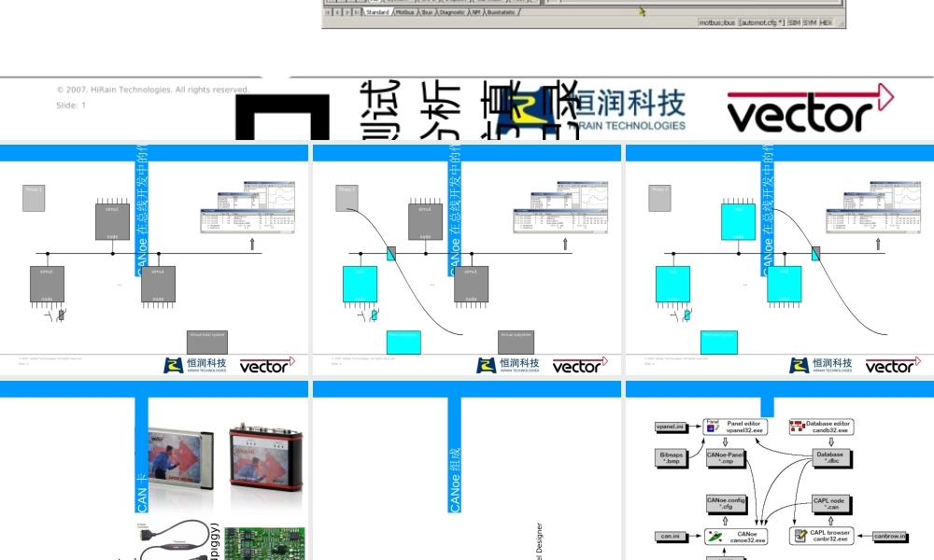Switch to the NM tab
The height and width of the screenshot is (560, 934).
point(476,12)
